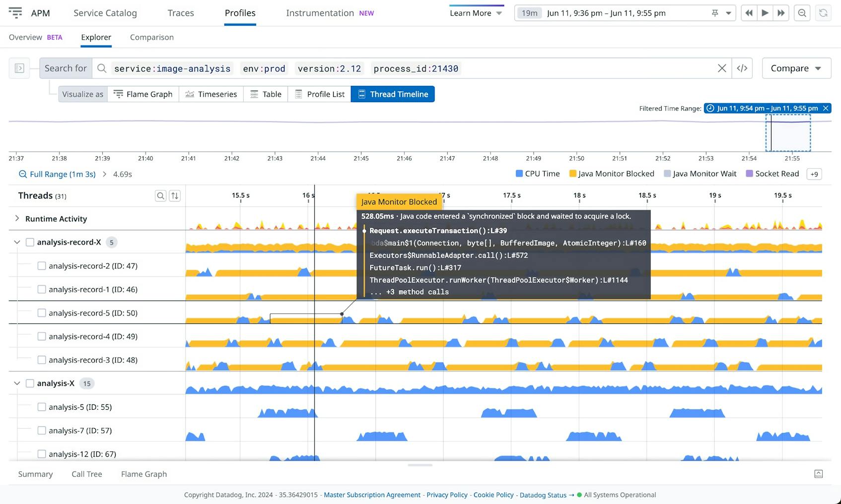841x504 pixels.
Task: Check the analysis-record-2 thread checkbox
Action: click(42, 265)
